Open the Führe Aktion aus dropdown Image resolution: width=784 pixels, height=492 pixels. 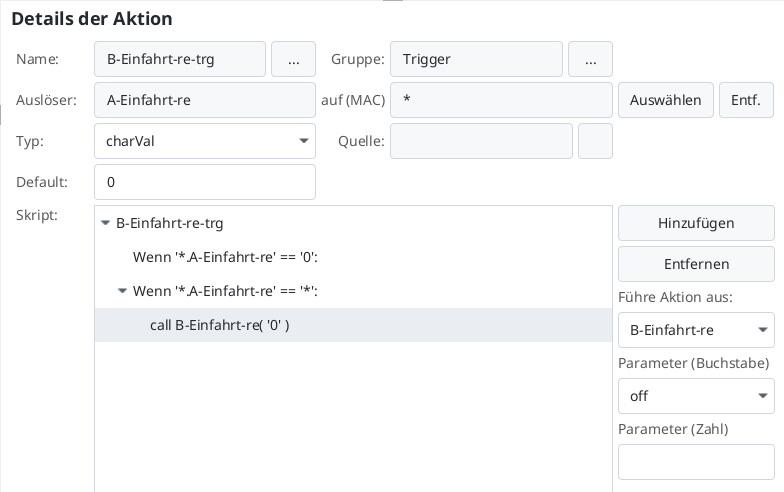(x=696, y=330)
